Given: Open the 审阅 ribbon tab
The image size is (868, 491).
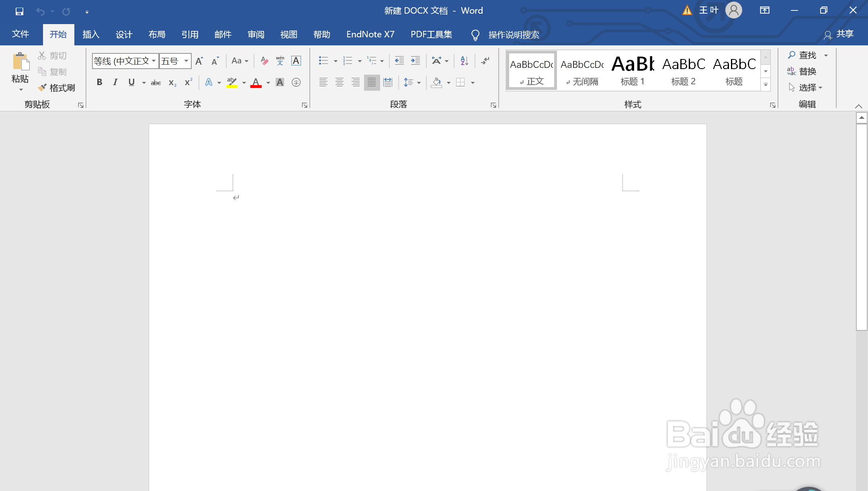Looking at the screenshot, I should coord(256,35).
